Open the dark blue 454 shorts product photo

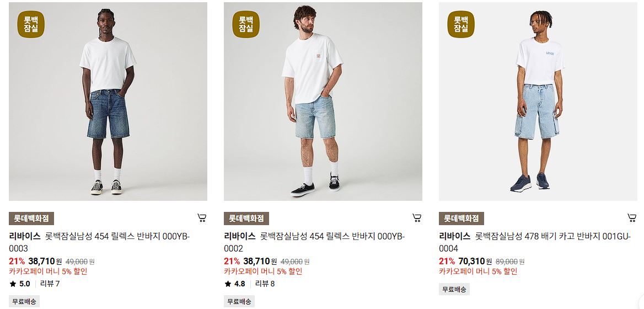coord(108,102)
